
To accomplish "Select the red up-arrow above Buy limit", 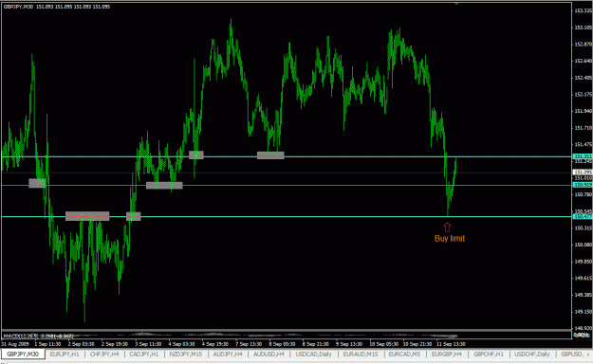I will point(447,227).
